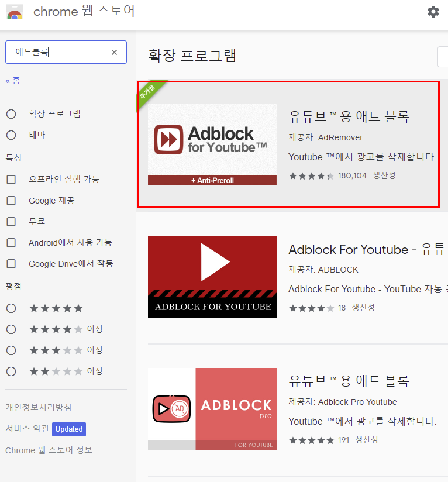Viewport: 448px width, 482px height.
Task: Select the 테마 radio button
Action: [x=11, y=135]
